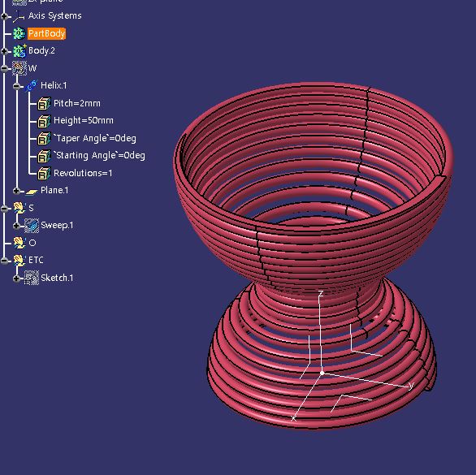The width and height of the screenshot is (476, 475).
Task: Click the Starting Angle parameter icon
Action: pyautogui.click(x=44, y=156)
